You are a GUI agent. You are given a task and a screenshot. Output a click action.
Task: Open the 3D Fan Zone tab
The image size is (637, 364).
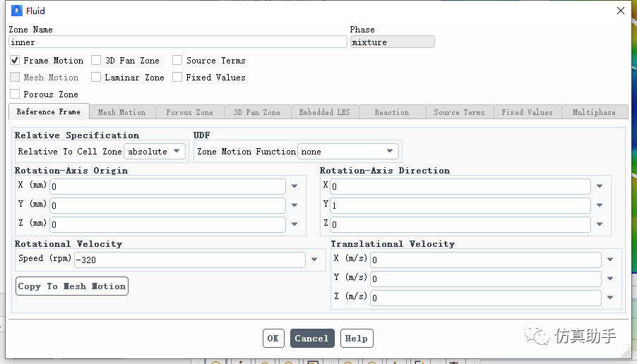pos(257,112)
